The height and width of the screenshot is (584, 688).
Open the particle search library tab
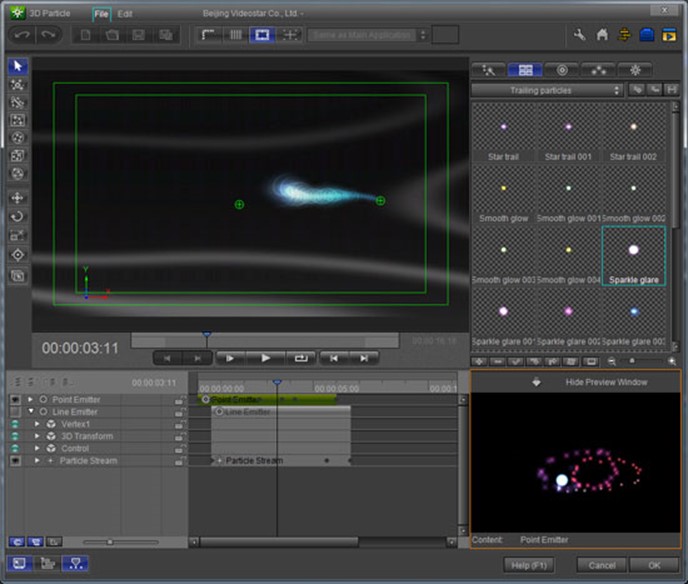pyautogui.click(x=489, y=70)
